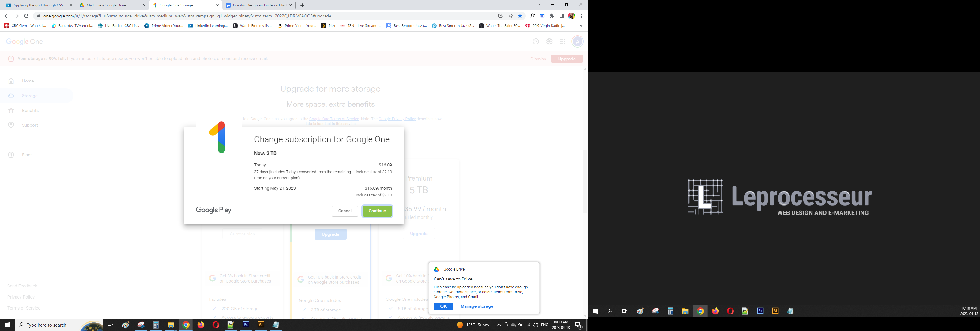Click the account avatar icon

[x=577, y=41]
